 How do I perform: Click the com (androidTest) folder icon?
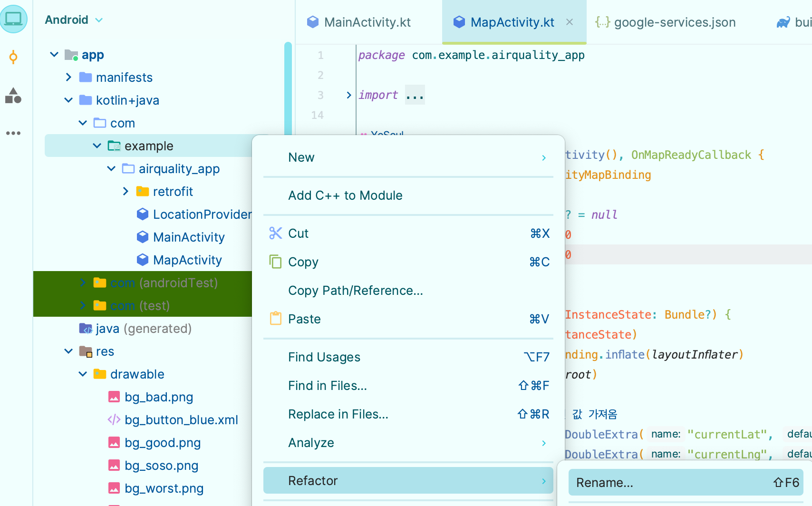pyautogui.click(x=100, y=282)
